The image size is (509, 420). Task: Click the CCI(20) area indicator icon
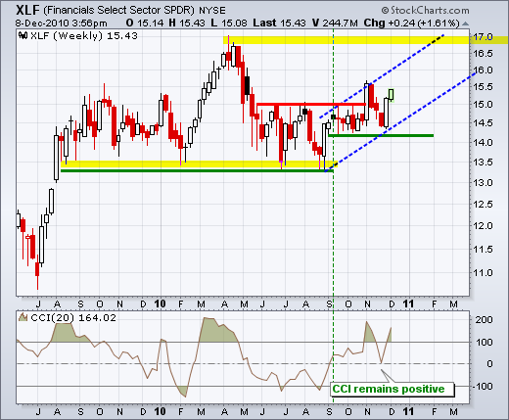click(23, 317)
